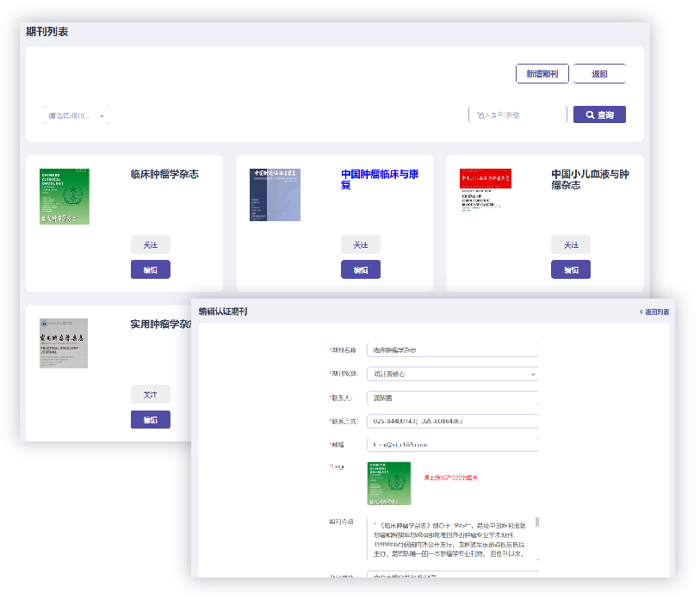Screen dimensions: 700x605
Task: Open the 期刊数据 dropdown showing 统计源核心
Action: click(x=452, y=374)
